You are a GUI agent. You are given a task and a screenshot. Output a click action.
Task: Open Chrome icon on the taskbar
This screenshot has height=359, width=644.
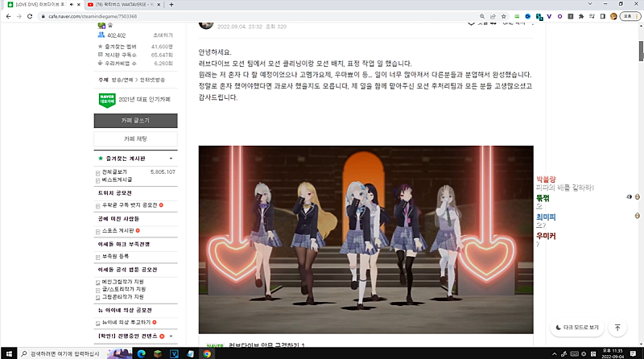click(207, 353)
